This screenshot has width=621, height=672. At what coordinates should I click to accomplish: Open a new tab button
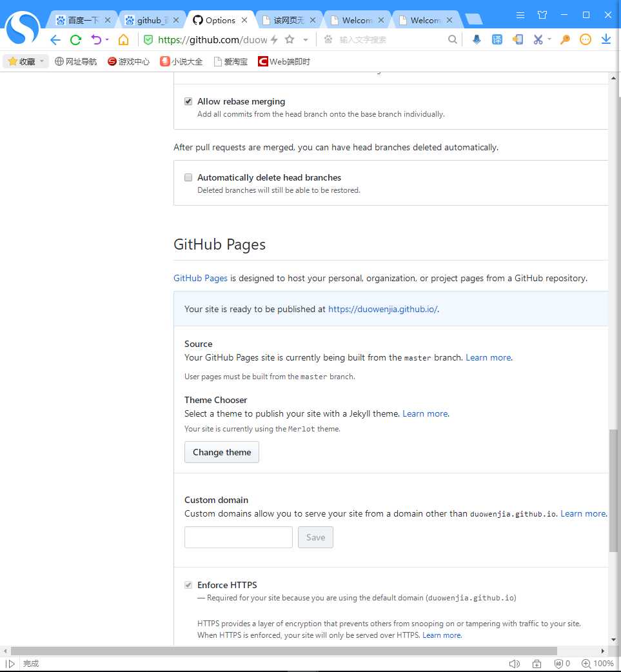473,19
